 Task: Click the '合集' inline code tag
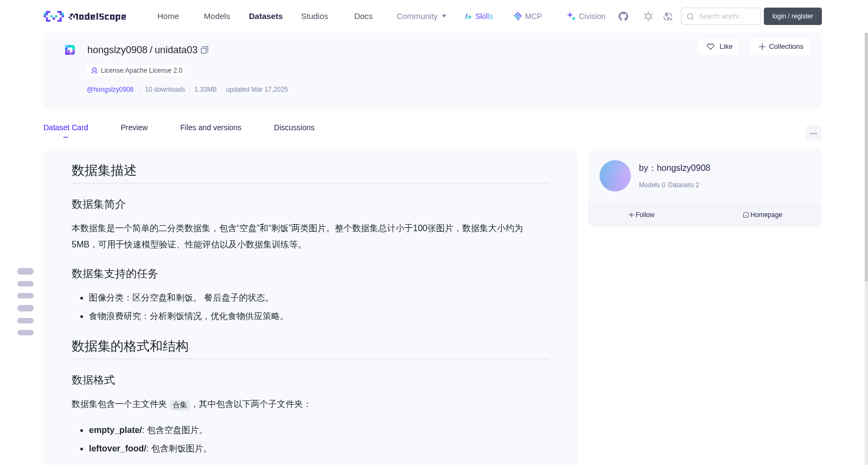pos(180,405)
